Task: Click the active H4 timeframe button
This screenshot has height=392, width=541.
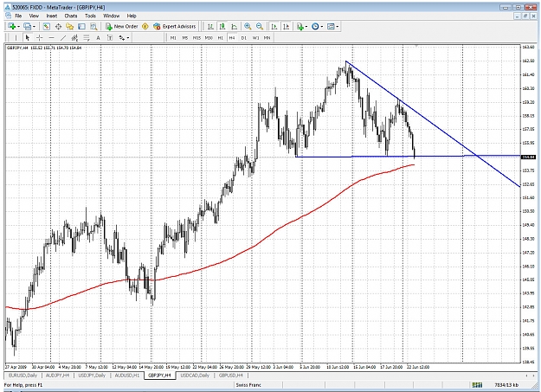Action: tap(232, 37)
